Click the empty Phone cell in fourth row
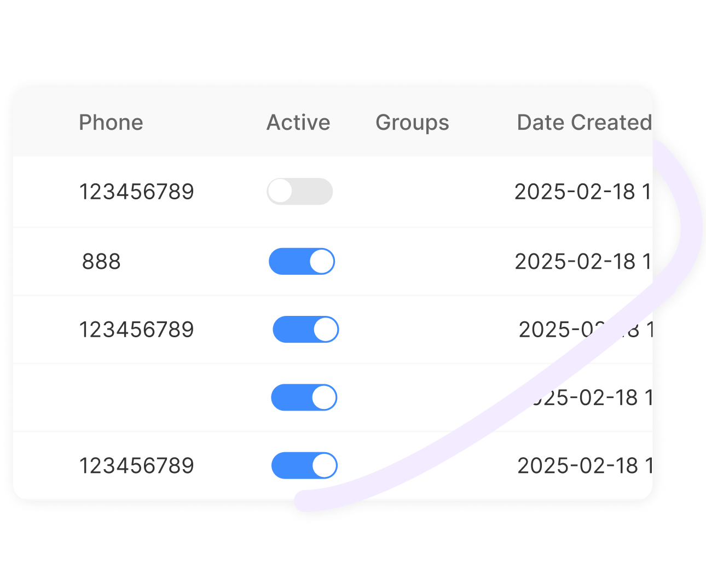The width and height of the screenshot is (706, 588). point(136,398)
